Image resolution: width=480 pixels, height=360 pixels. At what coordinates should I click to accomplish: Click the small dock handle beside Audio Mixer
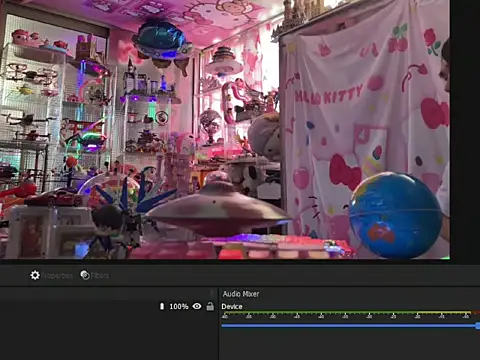point(212,293)
